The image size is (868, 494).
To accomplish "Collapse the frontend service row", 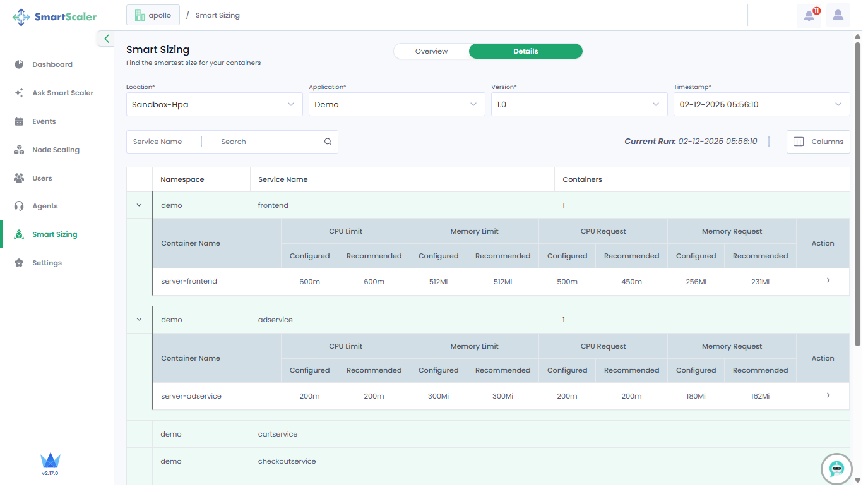I will pos(139,205).
